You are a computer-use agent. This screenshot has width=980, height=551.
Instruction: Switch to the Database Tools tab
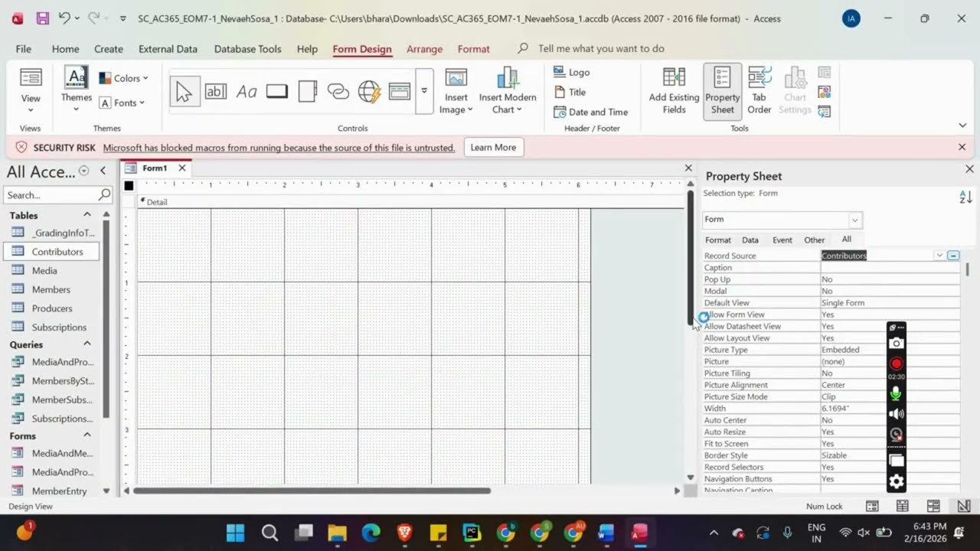[x=247, y=49]
